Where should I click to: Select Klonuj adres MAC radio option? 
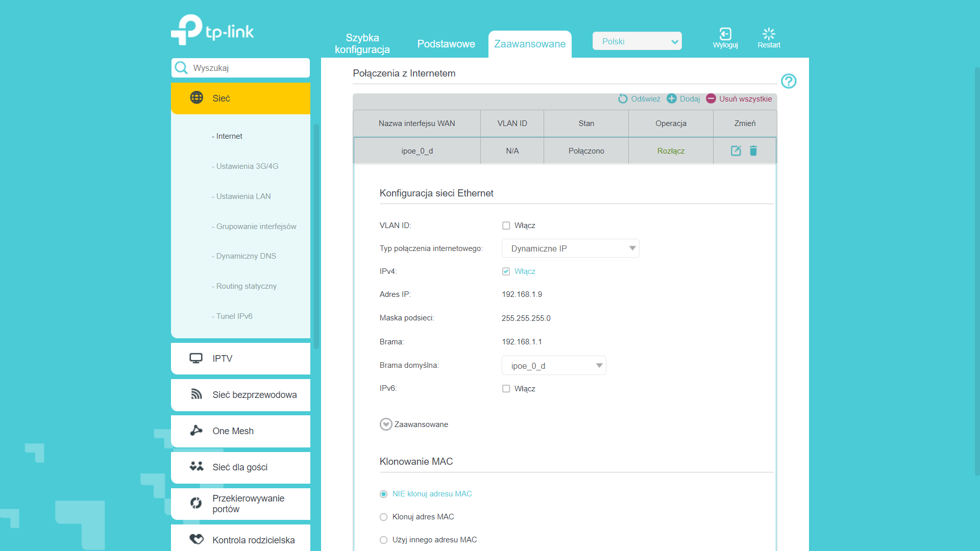(383, 517)
